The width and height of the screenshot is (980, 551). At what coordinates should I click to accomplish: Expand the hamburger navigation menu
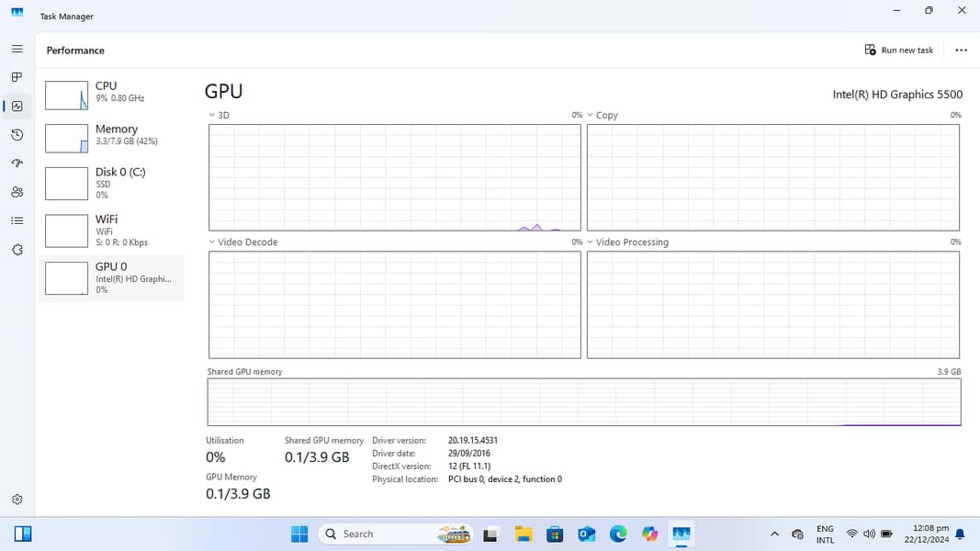(17, 49)
